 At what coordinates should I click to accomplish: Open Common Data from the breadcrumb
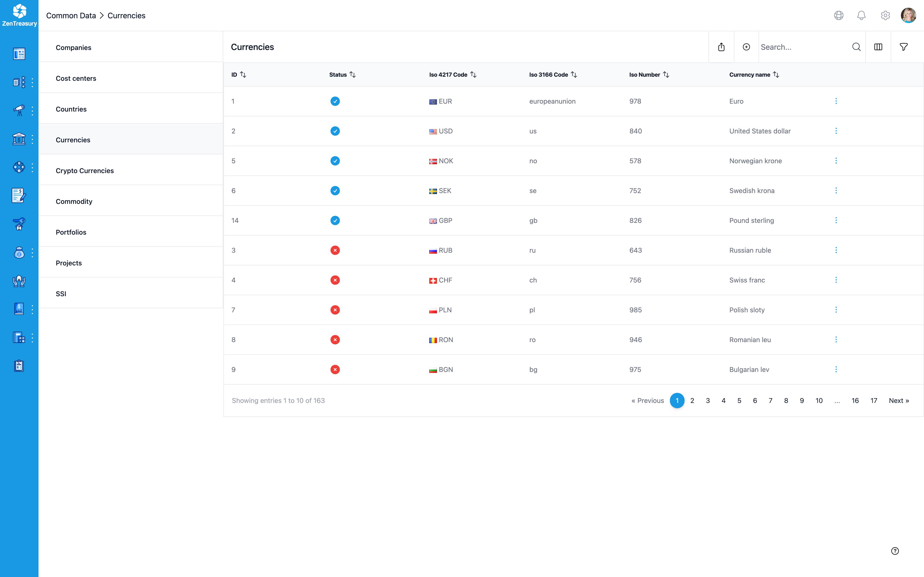(71, 15)
